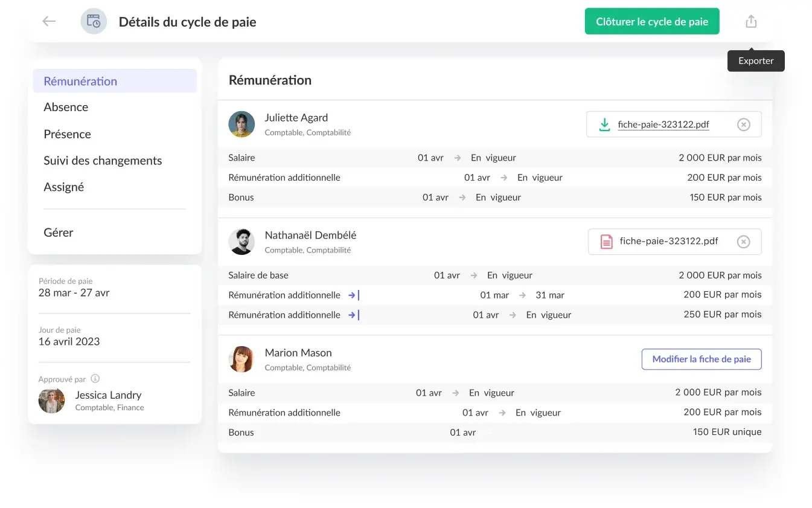Go back with the left arrow icon

49,21
